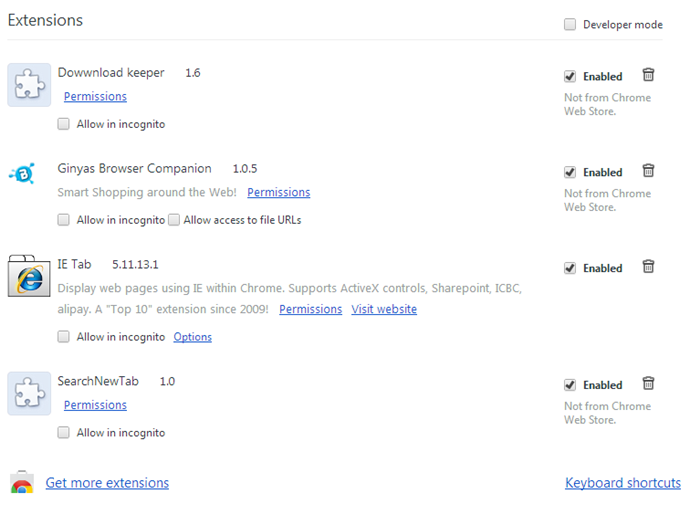700x514 pixels.
Task: Open IE Tab Options link
Action: point(192,337)
